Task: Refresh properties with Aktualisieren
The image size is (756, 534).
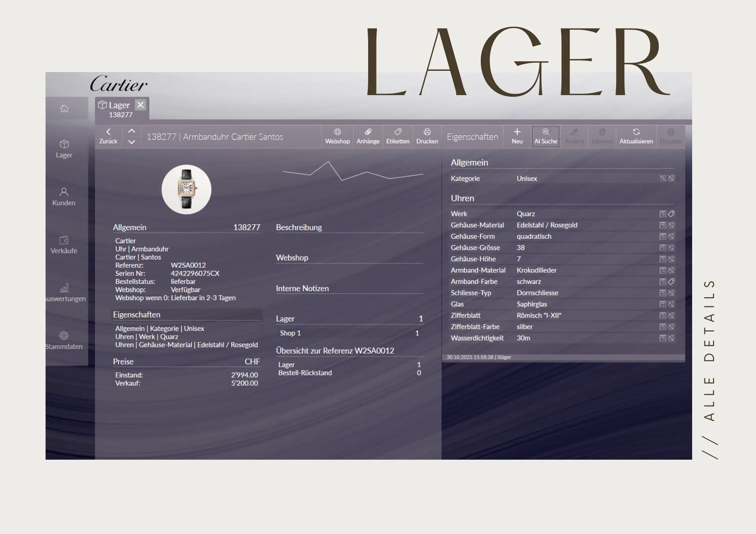Action: pos(636,136)
